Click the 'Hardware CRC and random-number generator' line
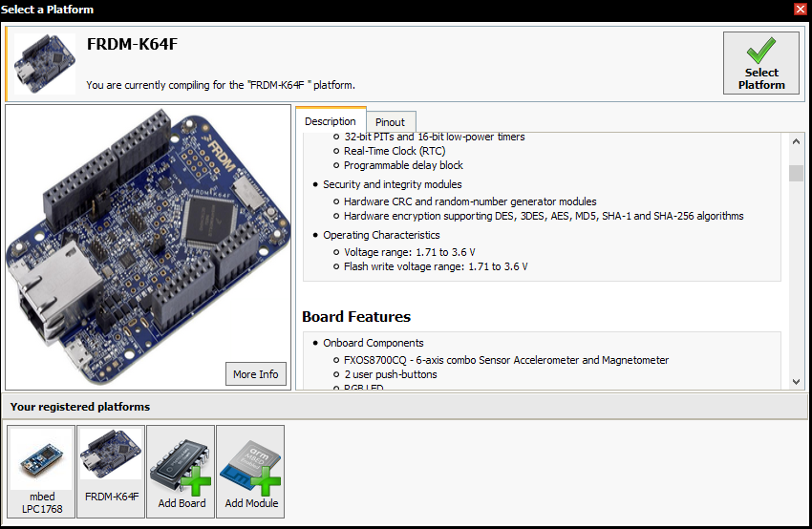812x529 pixels. [x=470, y=201]
